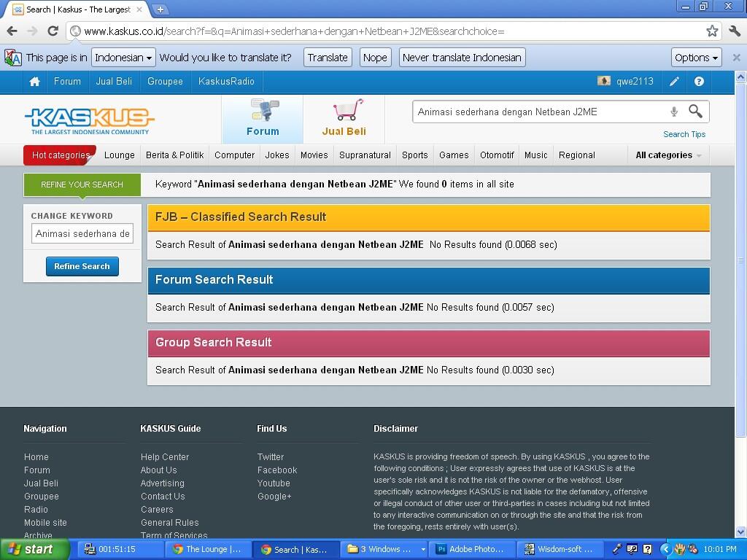Viewport: 747px width, 560px height.
Task: Open the Regional category
Action: tap(576, 155)
